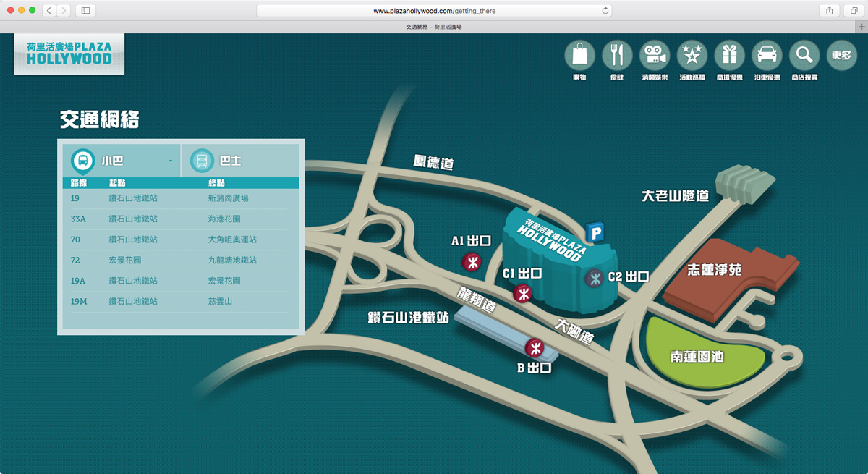This screenshot has height=474, width=868.
Task: Expand the 小巴 dropdown arrow
Action: tap(171, 161)
